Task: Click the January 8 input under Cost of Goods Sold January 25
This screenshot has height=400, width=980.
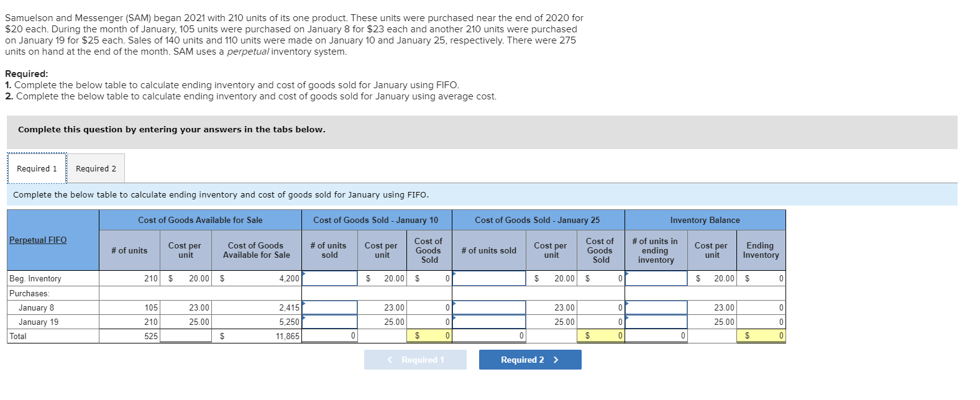Action: [488, 307]
